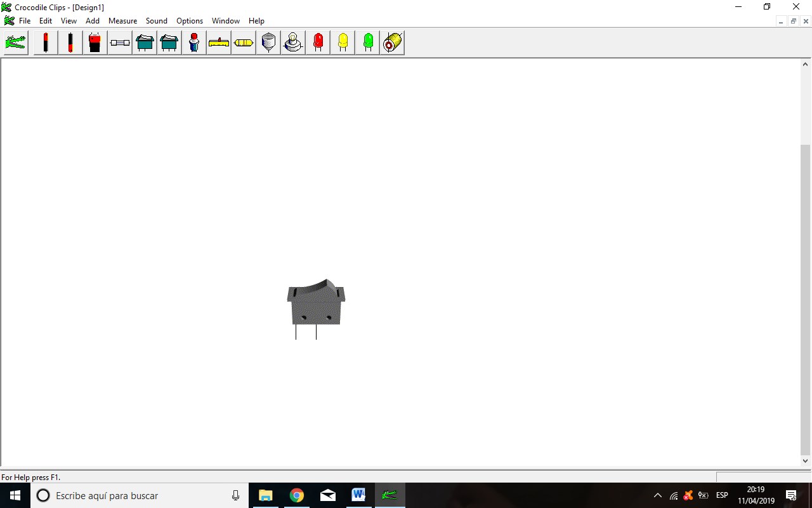The width and height of the screenshot is (812, 508).
Task: Add a yellow LED
Action: click(x=343, y=43)
